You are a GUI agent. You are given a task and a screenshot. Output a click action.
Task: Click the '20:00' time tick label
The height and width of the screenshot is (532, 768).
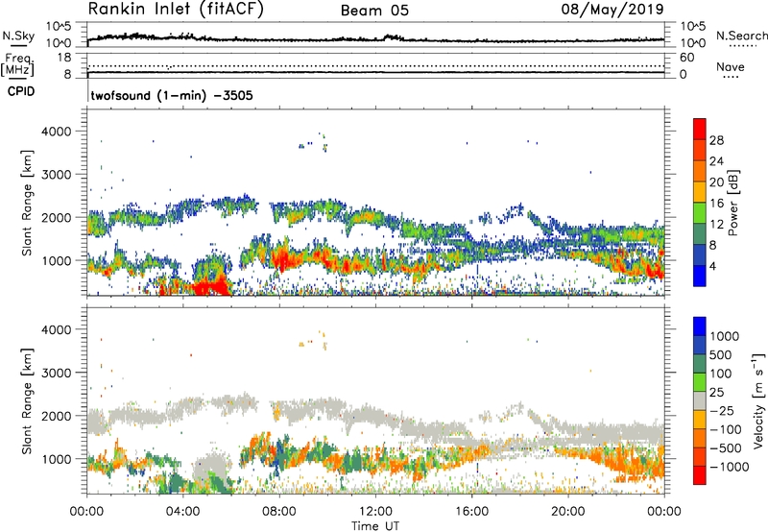point(567,512)
